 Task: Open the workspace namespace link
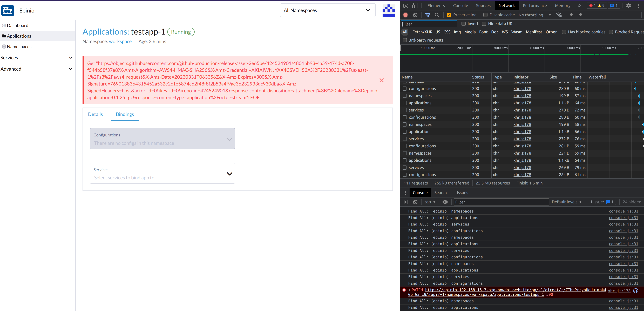click(x=120, y=41)
